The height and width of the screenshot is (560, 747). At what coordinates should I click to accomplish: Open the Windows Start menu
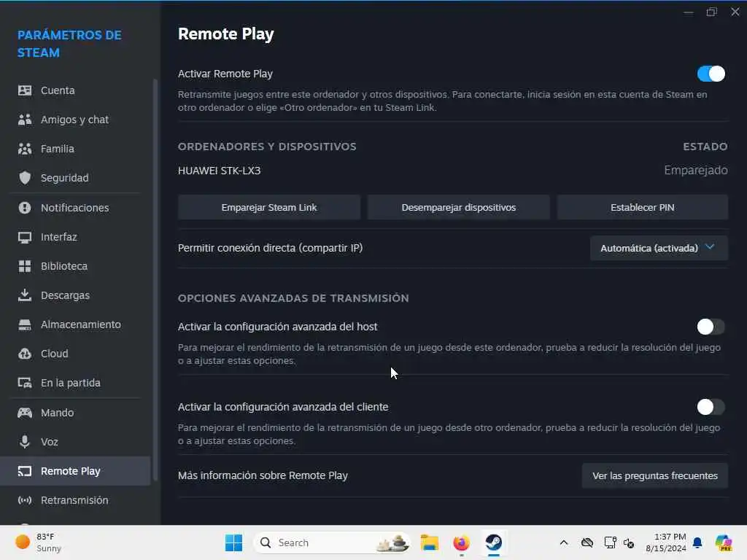point(233,542)
